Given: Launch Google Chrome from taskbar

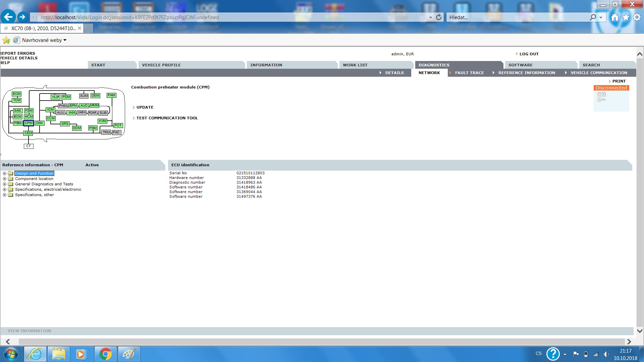Looking at the screenshot, I should (x=105, y=354).
